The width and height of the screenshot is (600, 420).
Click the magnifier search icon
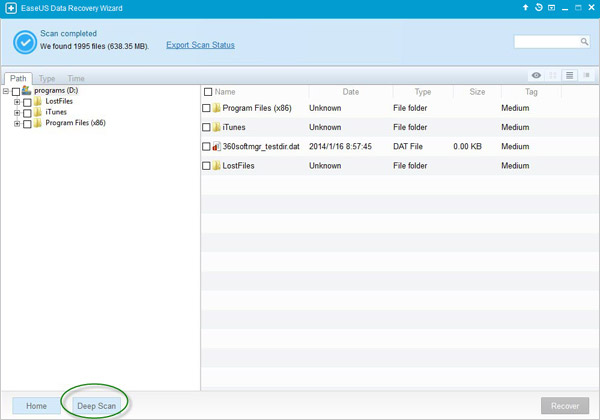pos(584,42)
